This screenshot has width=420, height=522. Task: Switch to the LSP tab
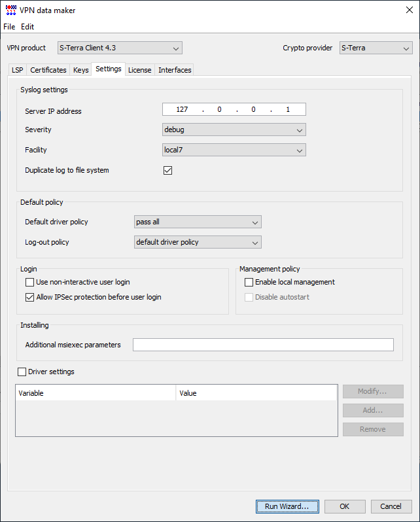[x=17, y=70]
